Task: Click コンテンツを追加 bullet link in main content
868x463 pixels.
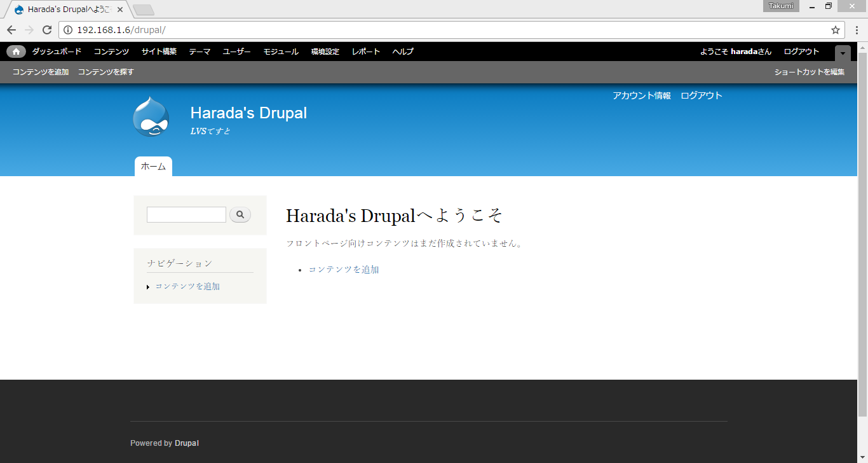Action: tap(344, 269)
